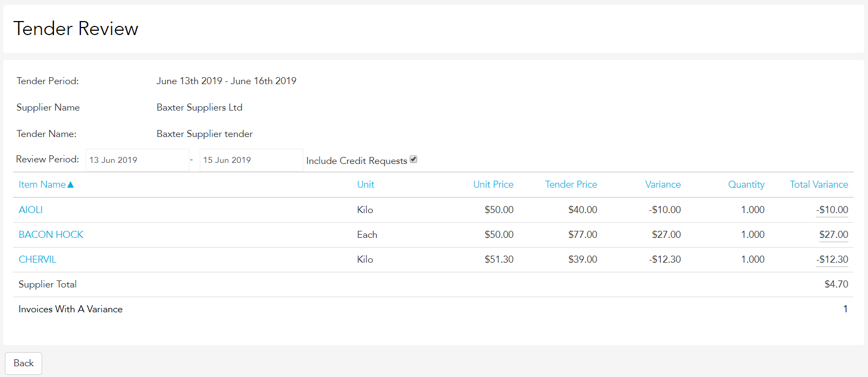Sort by the Item Name column header
Screen dimensions: 868x377
(x=42, y=184)
